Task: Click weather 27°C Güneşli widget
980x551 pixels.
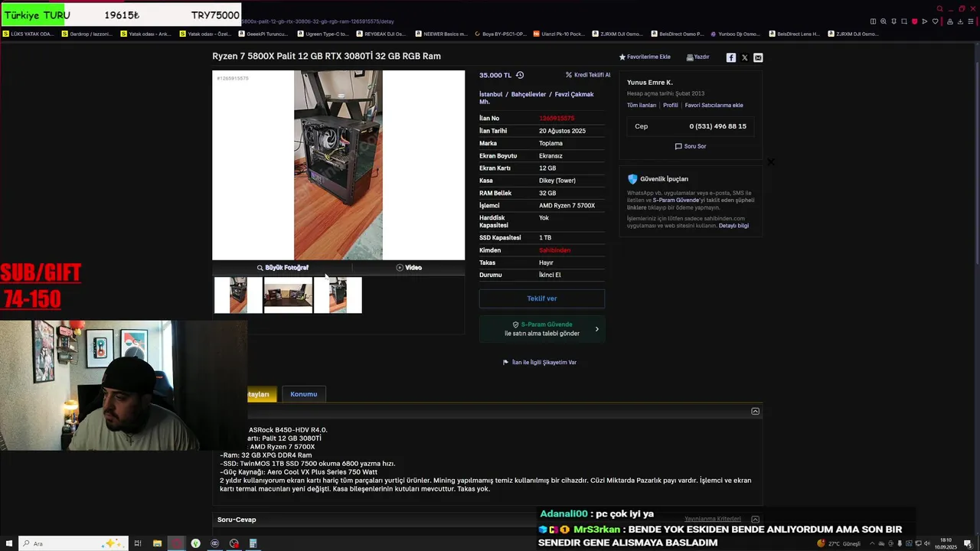Action: (x=839, y=543)
